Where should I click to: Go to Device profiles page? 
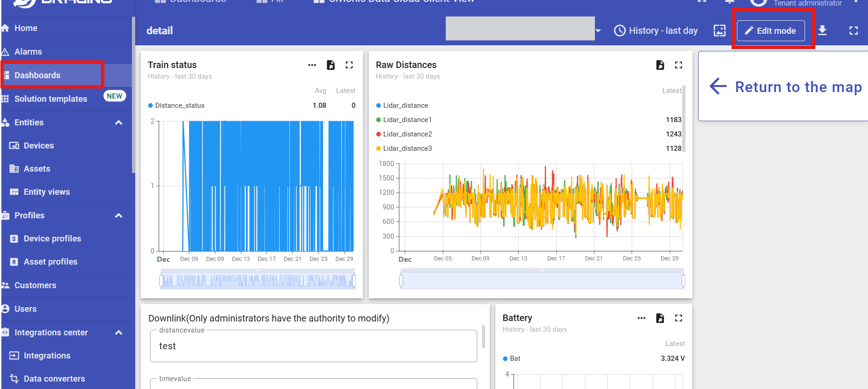pos(52,239)
